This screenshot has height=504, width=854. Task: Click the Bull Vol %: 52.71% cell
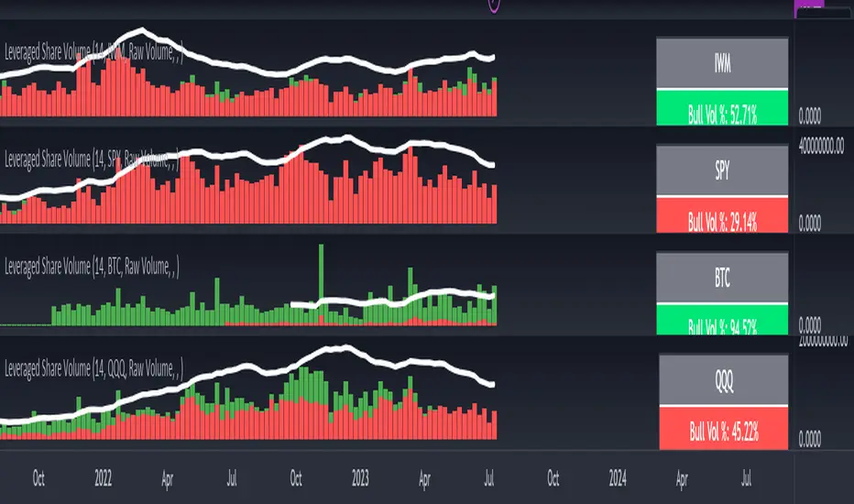pos(722,108)
